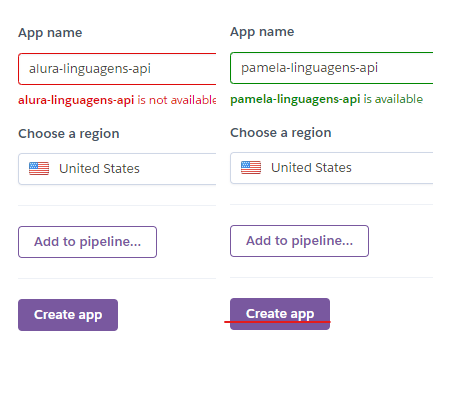Click the red 'is not available' error message
463x401 pixels.
tap(117, 100)
